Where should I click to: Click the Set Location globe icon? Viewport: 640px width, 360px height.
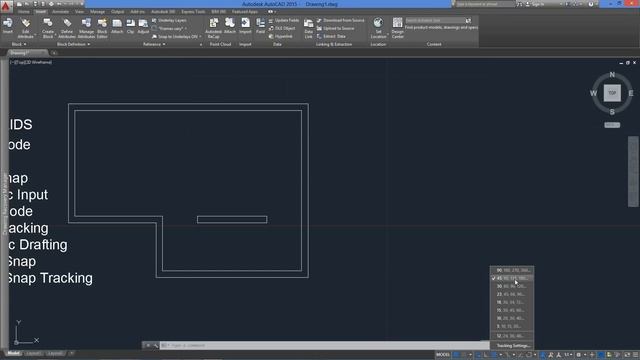point(378,23)
